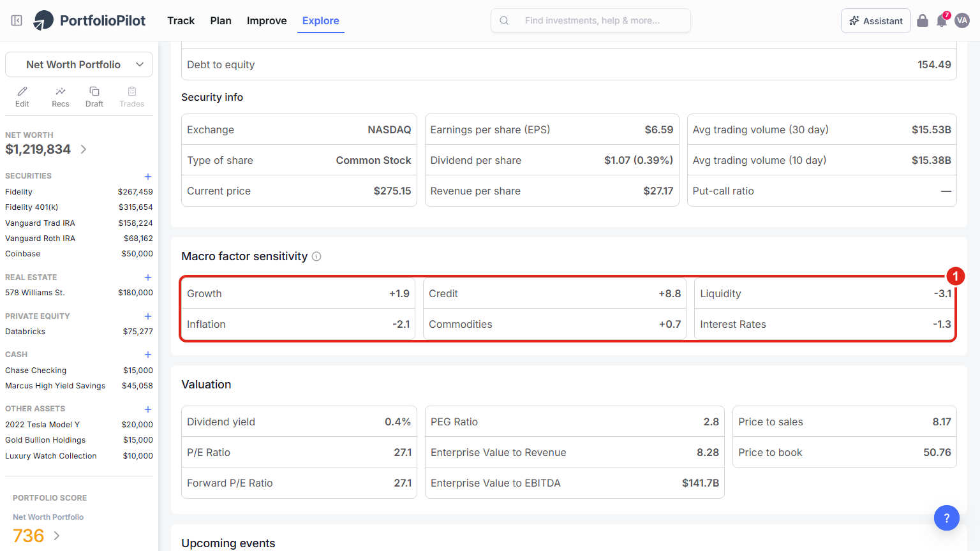Click the Dividend yield 0.4% row
Viewport: 980px width, 551px height.
pyautogui.click(x=299, y=422)
